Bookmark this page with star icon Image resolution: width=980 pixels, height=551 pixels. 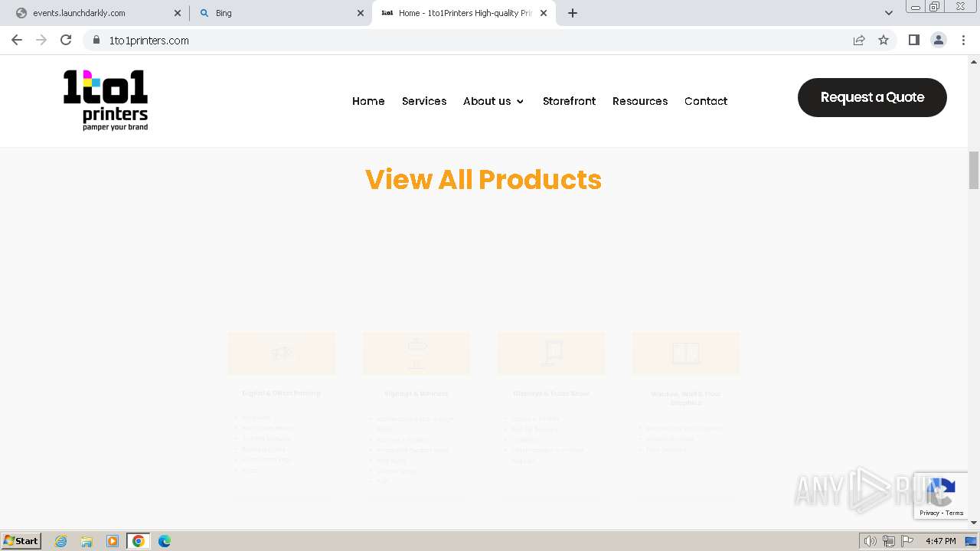[884, 40]
